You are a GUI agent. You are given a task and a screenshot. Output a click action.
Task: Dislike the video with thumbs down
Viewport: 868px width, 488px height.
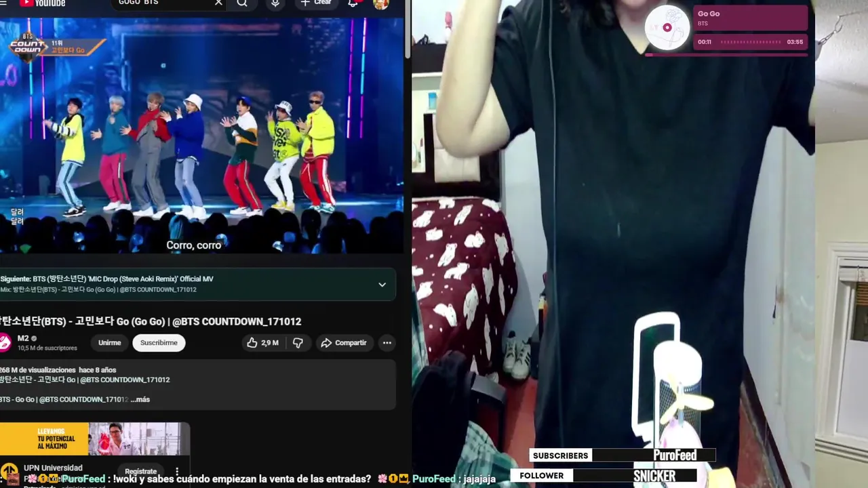click(x=298, y=343)
